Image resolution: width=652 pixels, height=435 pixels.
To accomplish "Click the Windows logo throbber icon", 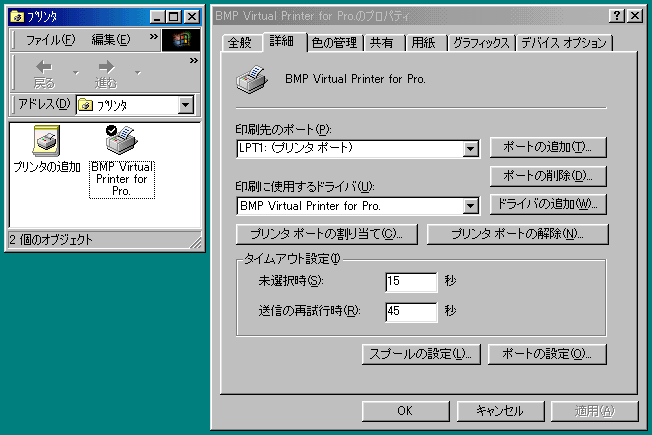I will [181, 40].
